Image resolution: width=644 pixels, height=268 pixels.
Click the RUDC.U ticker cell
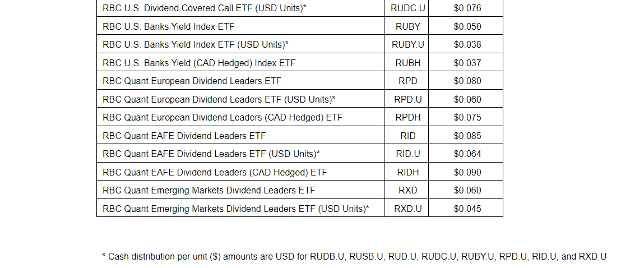pos(407,8)
